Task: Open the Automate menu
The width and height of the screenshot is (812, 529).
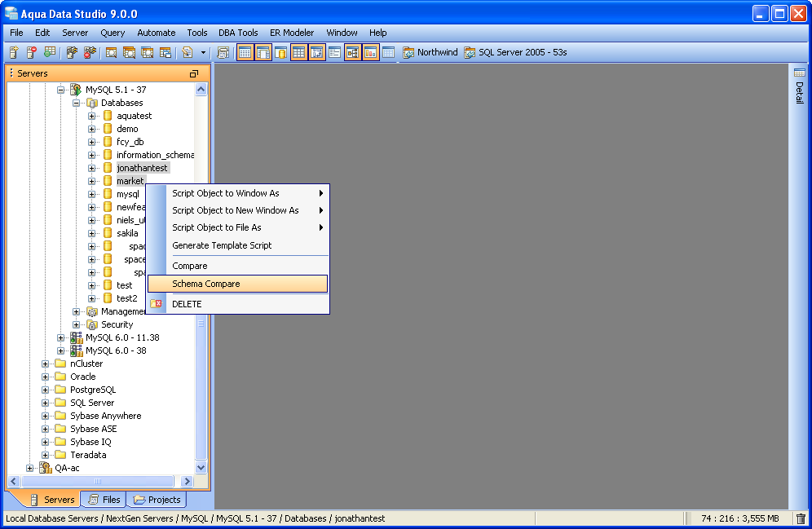Action: (x=157, y=33)
